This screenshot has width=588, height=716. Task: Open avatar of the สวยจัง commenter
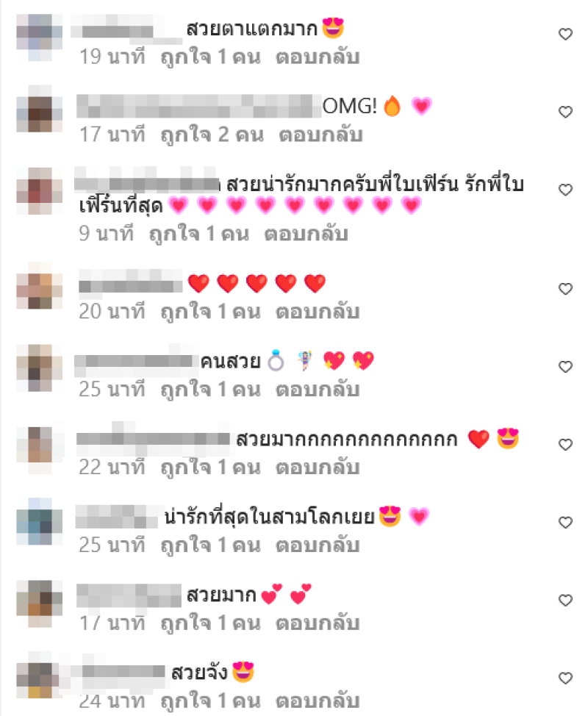pyautogui.click(x=40, y=675)
